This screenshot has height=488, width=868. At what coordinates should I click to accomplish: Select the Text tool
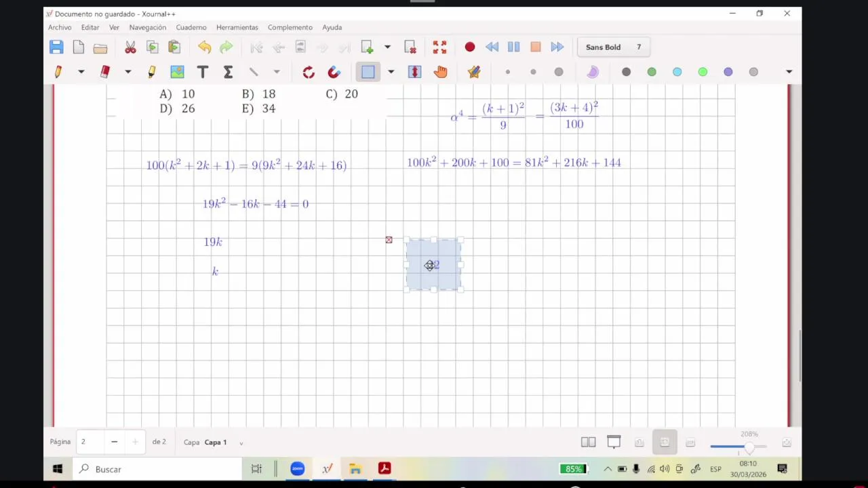coord(202,71)
